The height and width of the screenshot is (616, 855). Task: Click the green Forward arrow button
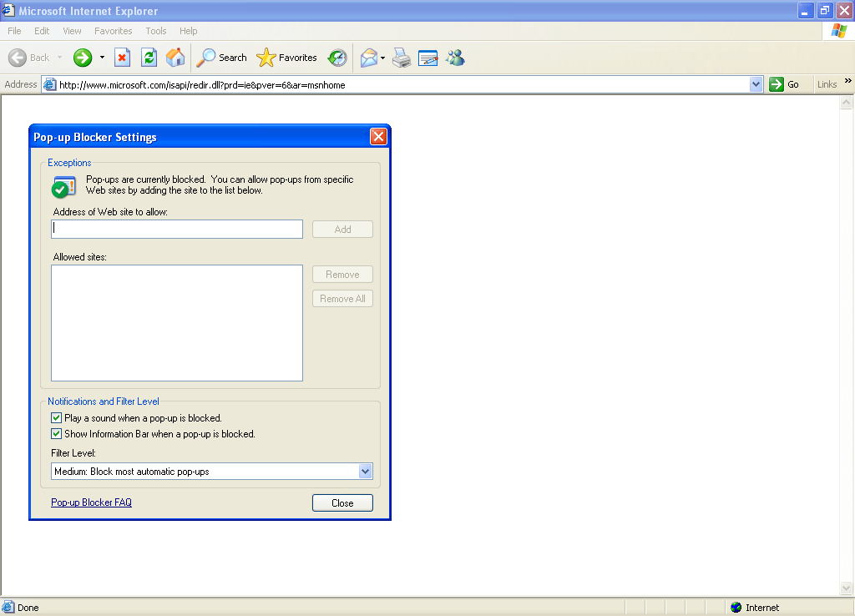pyautogui.click(x=82, y=58)
